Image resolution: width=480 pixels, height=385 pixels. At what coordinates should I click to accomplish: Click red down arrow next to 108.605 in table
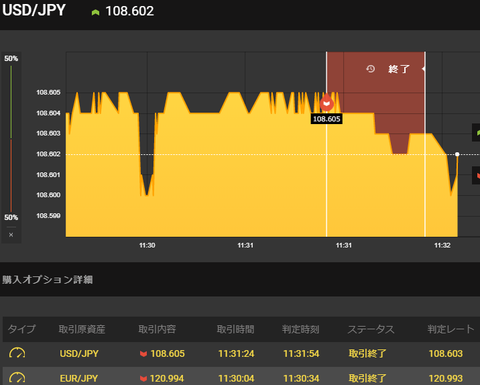pyautogui.click(x=143, y=354)
